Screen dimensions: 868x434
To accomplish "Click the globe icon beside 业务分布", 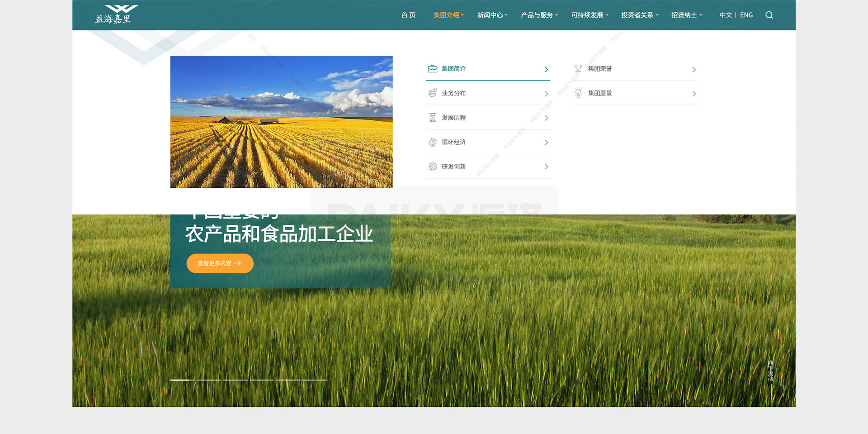I will 433,93.
